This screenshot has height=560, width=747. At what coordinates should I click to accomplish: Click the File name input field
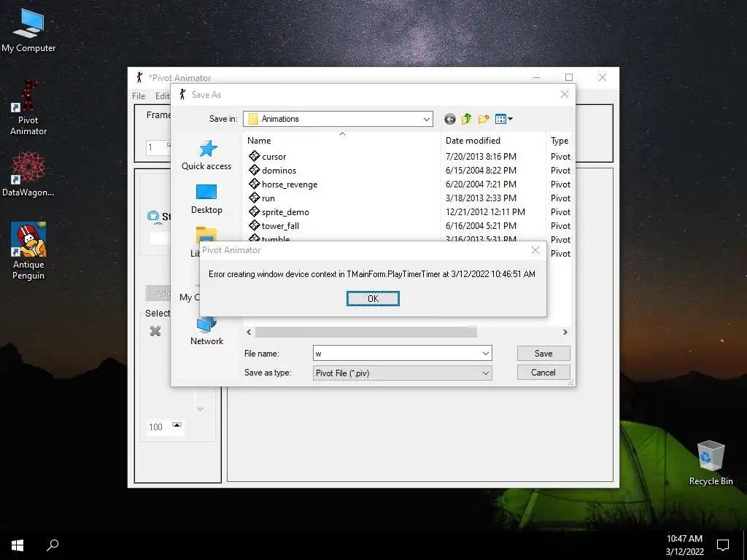click(x=397, y=354)
